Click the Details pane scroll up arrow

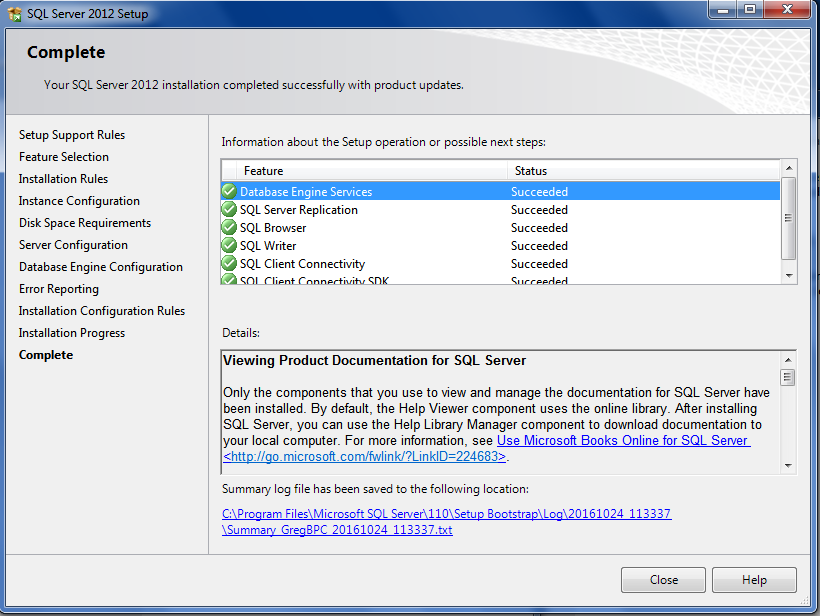[788, 360]
